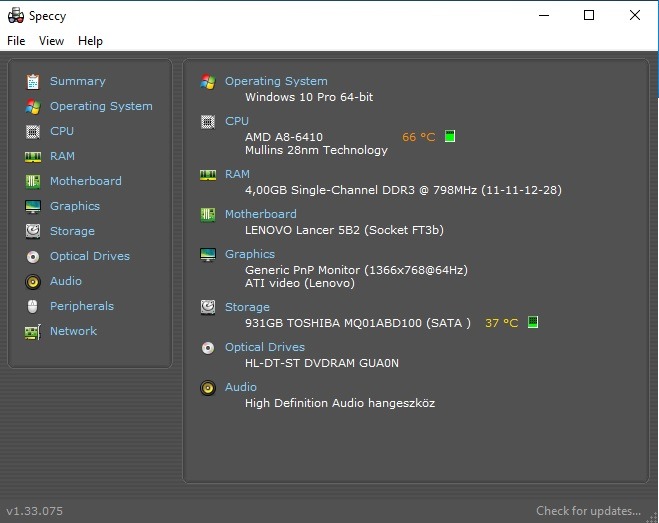Open the Motherboard section in sidebar
Screen dimensions: 659x523
[86, 181]
